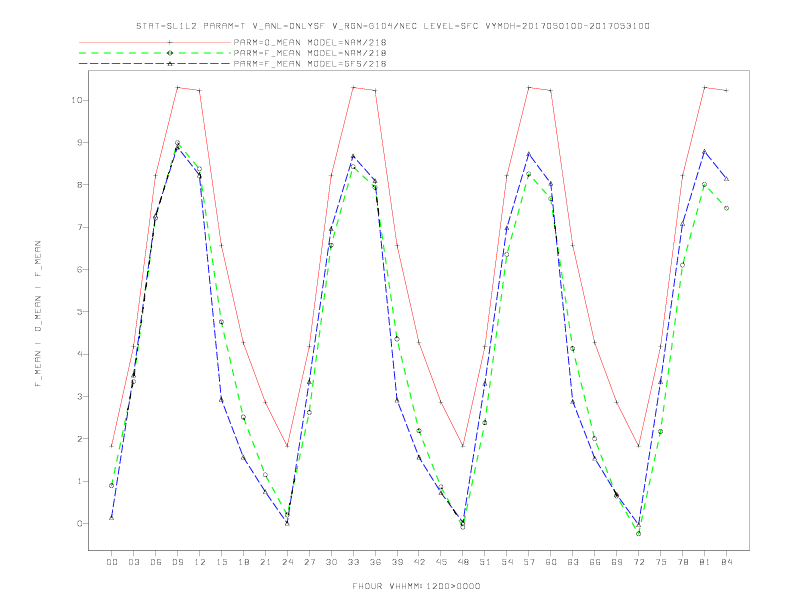Click the blue triangle data point at hour 00
Viewport: 792px width, 612px height.
click(x=112, y=518)
